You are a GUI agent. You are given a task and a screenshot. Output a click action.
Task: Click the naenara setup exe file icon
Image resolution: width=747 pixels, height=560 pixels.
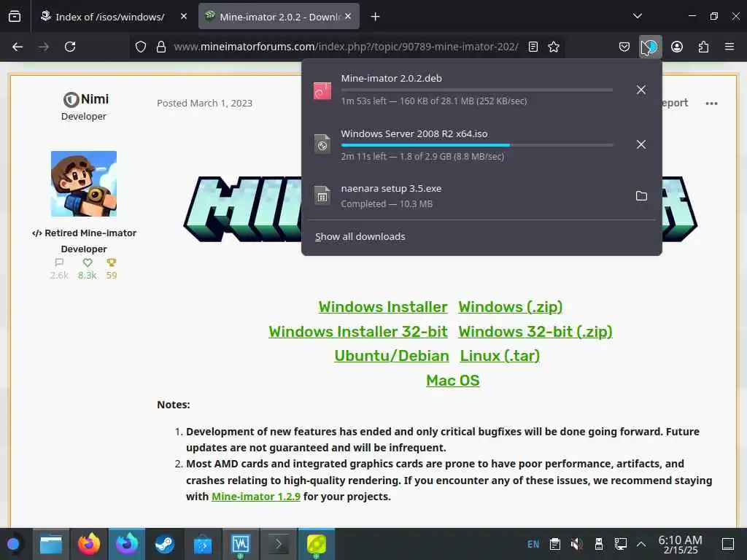tap(322, 195)
